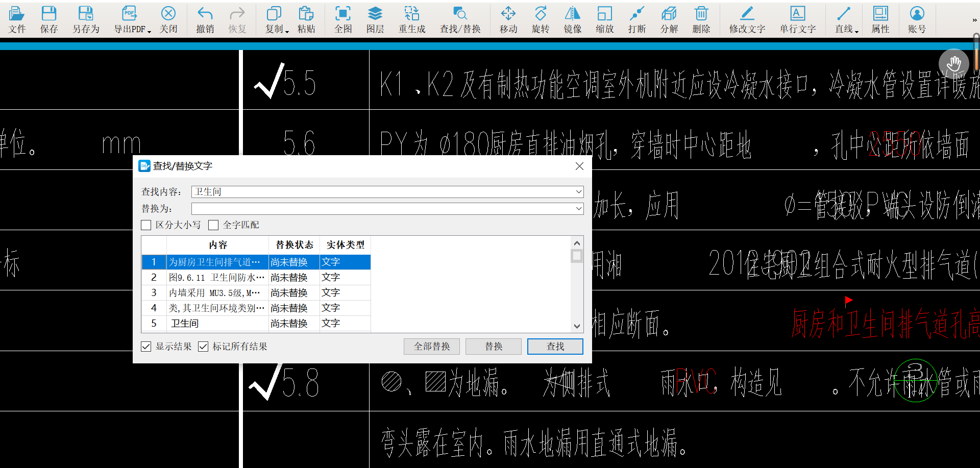Click the green circle annotation in drawing
Viewport: 980px width, 468px height.
[x=916, y=381]
